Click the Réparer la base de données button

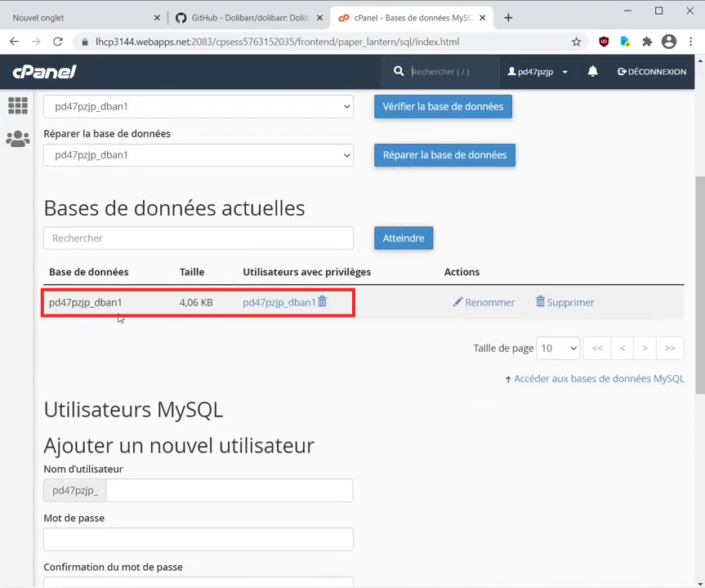444,155
